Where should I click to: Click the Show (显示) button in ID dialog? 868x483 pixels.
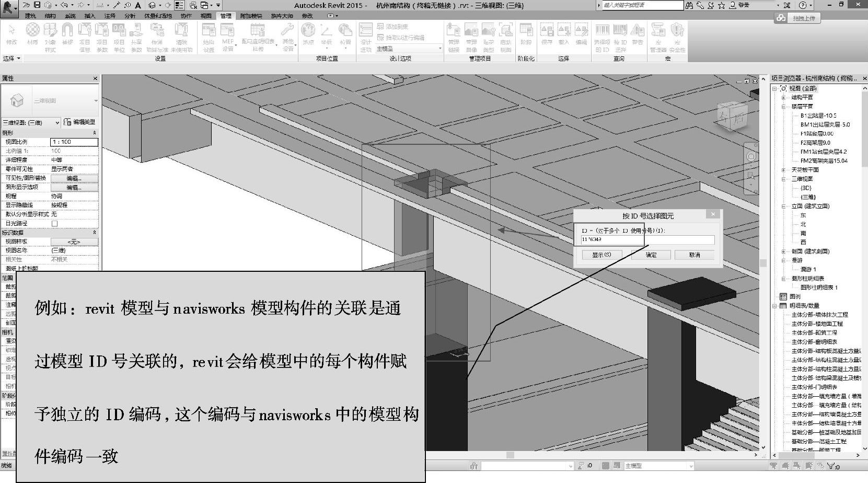click(601, 255)
